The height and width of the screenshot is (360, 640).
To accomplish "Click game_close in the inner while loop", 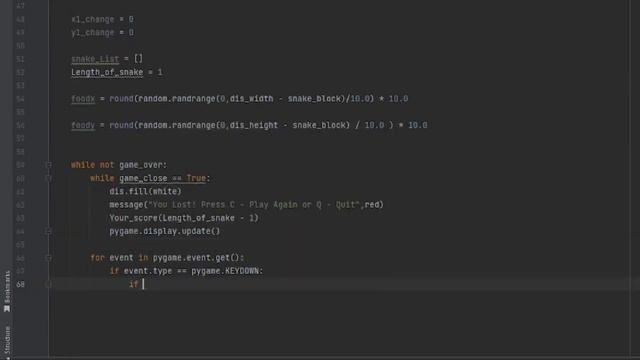I will [143, 178].
